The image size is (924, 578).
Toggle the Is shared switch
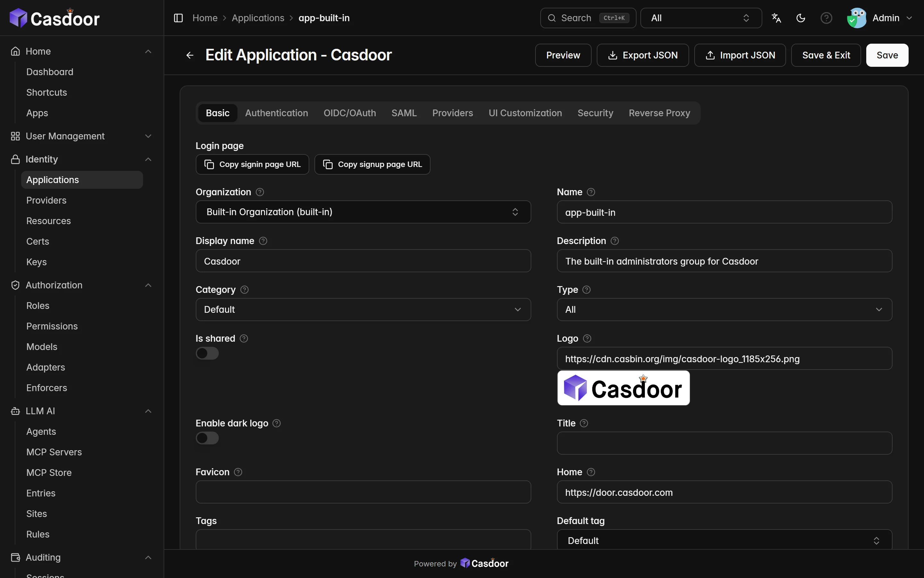point(207,353)
